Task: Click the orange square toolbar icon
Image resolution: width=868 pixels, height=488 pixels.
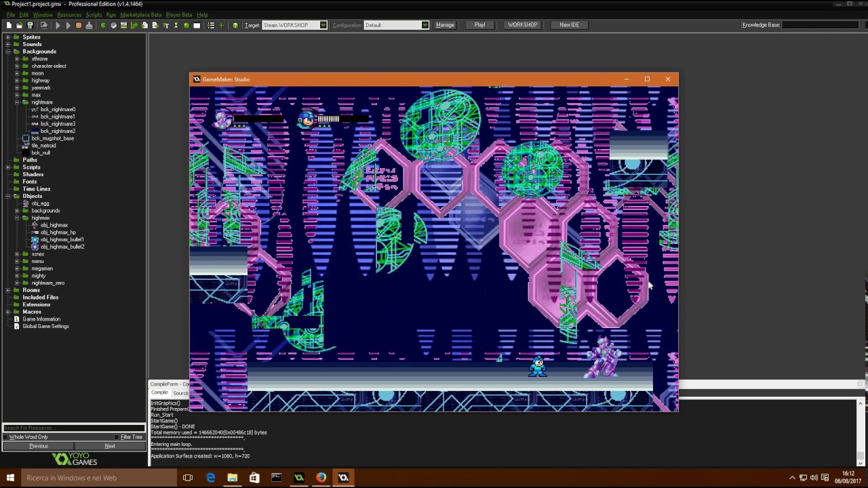Action: click(79, 25)
